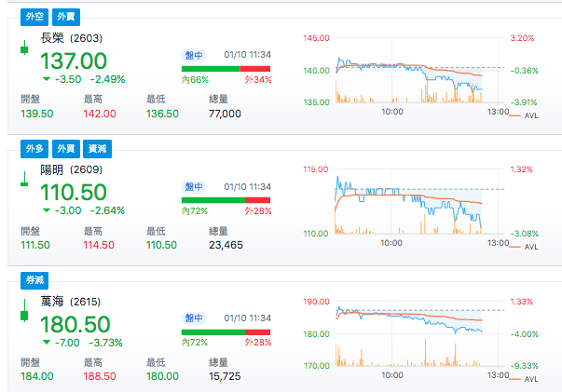This screenshot has height=392, width=562.
Task: Click the candlestick icon beside 萬海
Action: (24, 311)
